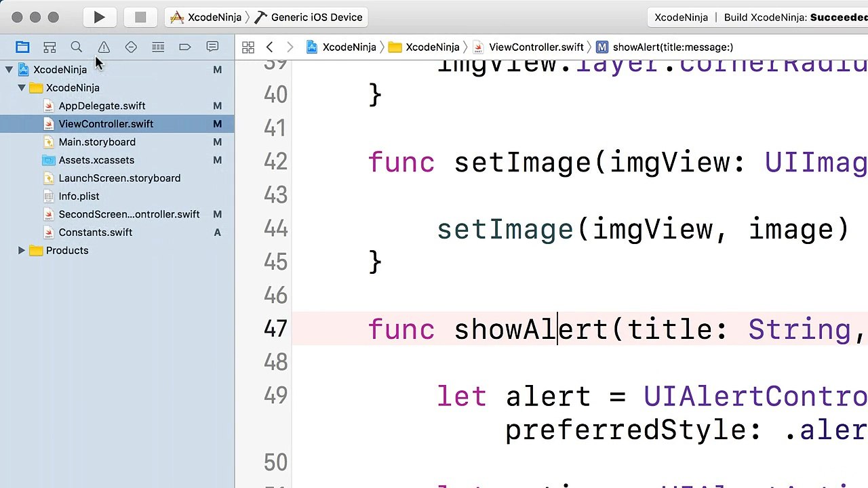Stop the running task with Stop button
The width and height of the screenshot is (868, 488).
pos(140,17)
